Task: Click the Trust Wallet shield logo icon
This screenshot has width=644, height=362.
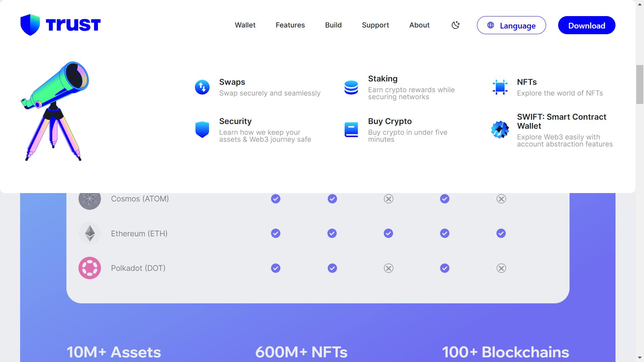Action: pyautogui.click(x=28, y=25)
